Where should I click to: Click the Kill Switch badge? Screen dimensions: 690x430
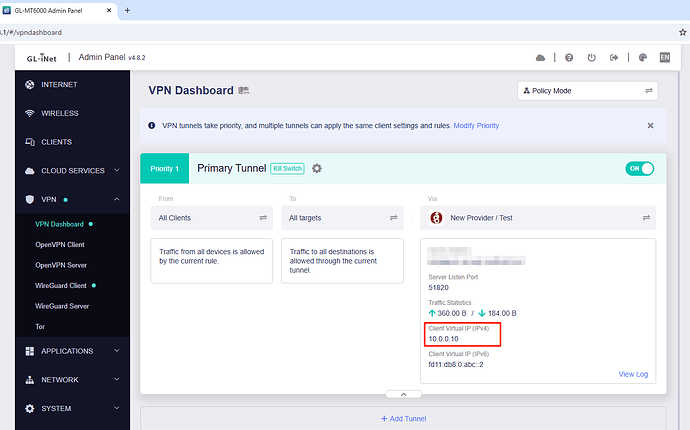click(x=286, y=168)
